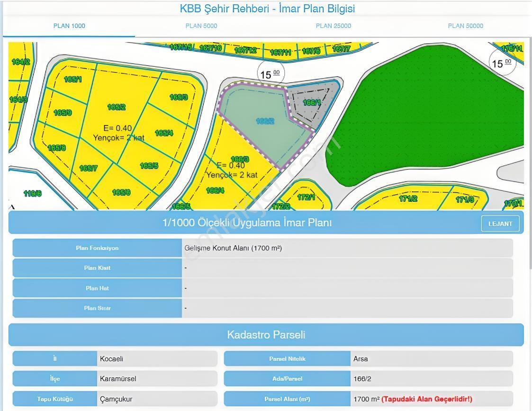The width and height of the screenshot is (532, 411).
Task: Select parcel 166/4 on the map
Action: [x=215, y=190]
